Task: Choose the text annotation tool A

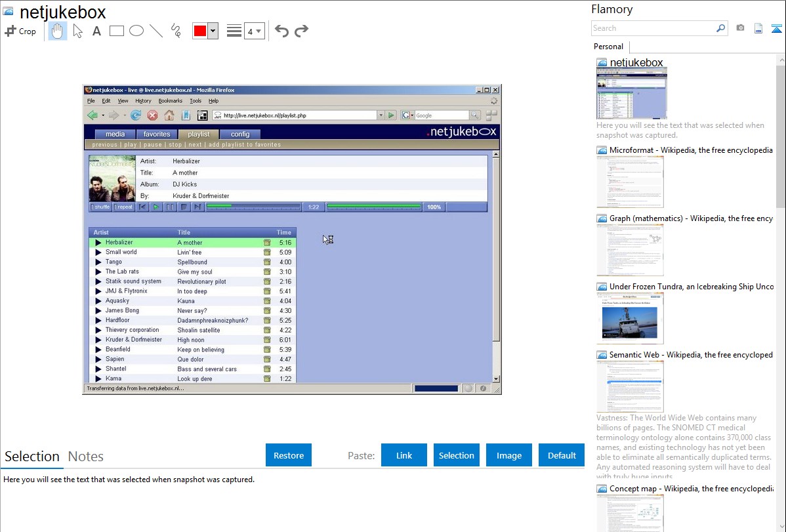Action: 96,31
